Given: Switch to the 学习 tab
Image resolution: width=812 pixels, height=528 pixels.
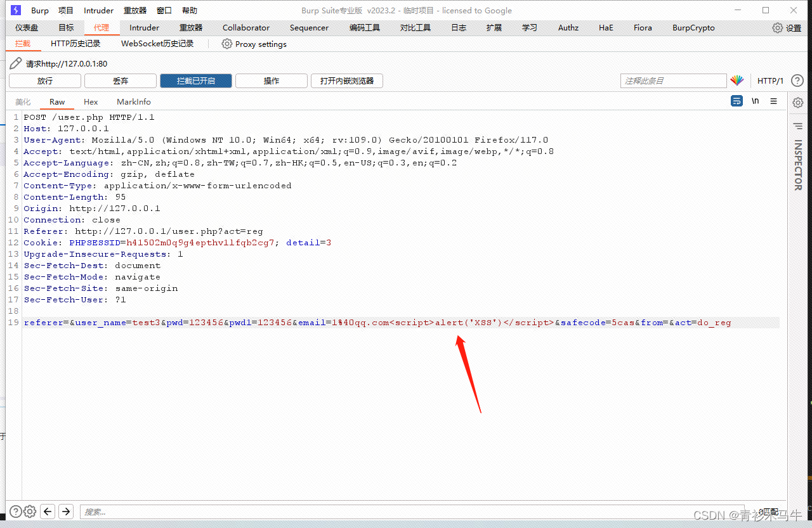Looking at the screenshot, I should tap(530, 28).
